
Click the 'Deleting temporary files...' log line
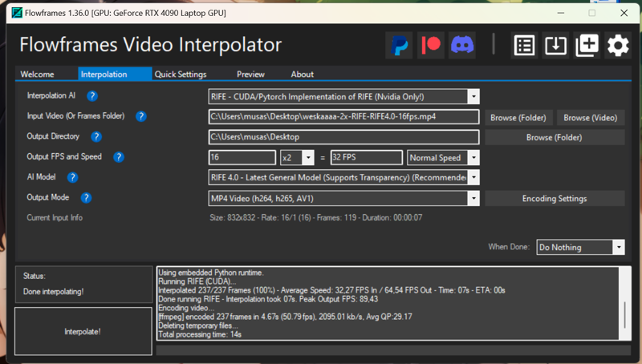[x=198, y=326]
